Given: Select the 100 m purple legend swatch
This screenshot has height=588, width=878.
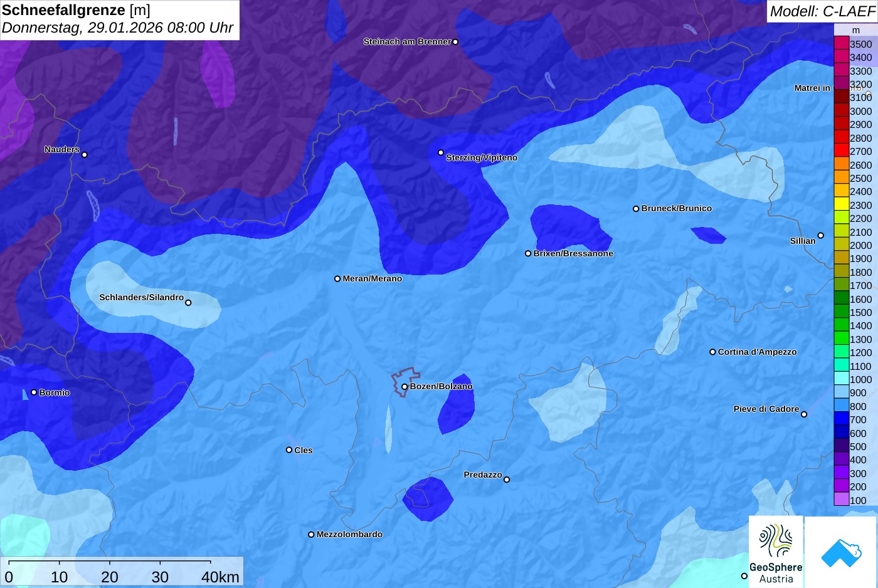Looking at the screenshot, I should pos(842,500).
